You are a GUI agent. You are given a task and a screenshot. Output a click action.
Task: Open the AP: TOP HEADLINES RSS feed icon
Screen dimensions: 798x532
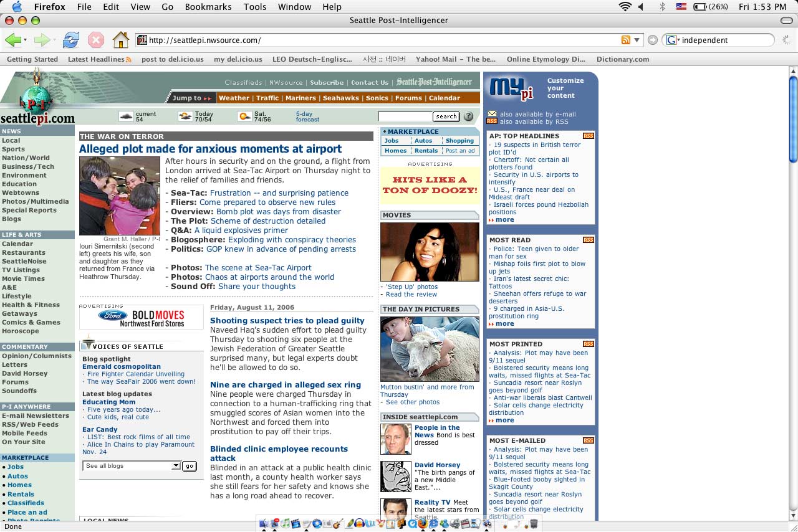tap(588, 135)
